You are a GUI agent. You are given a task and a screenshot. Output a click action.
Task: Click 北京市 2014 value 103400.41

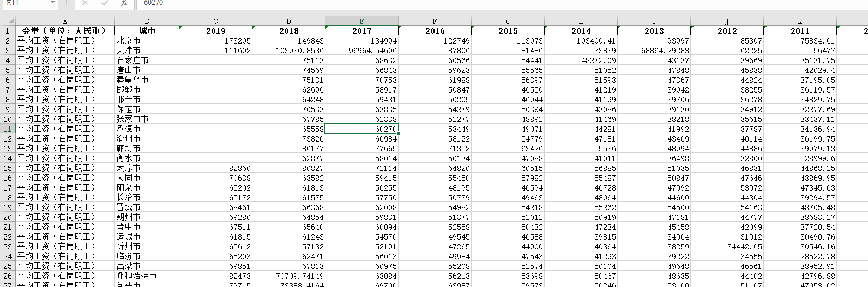point(581,40)
